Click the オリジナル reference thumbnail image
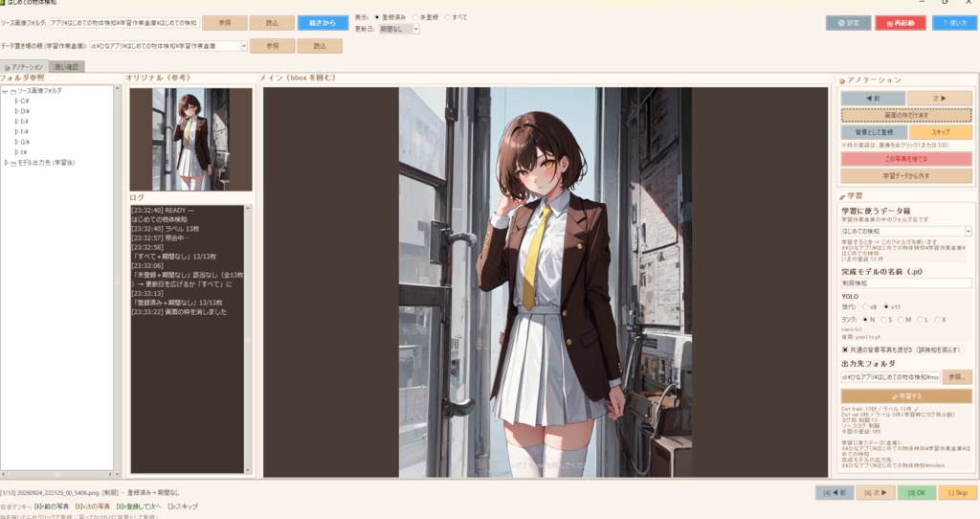 (x=190, y=139)
